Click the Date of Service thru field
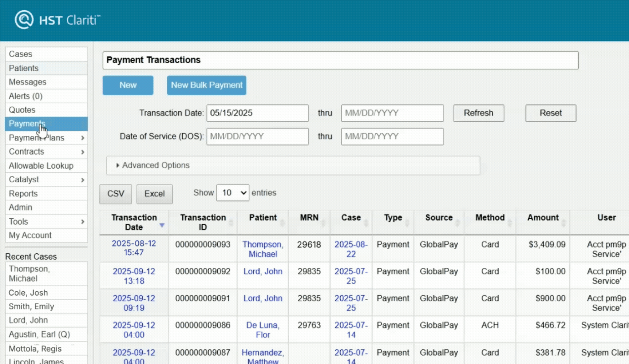Viewport: 629px width, 364px height. (392, 136)
